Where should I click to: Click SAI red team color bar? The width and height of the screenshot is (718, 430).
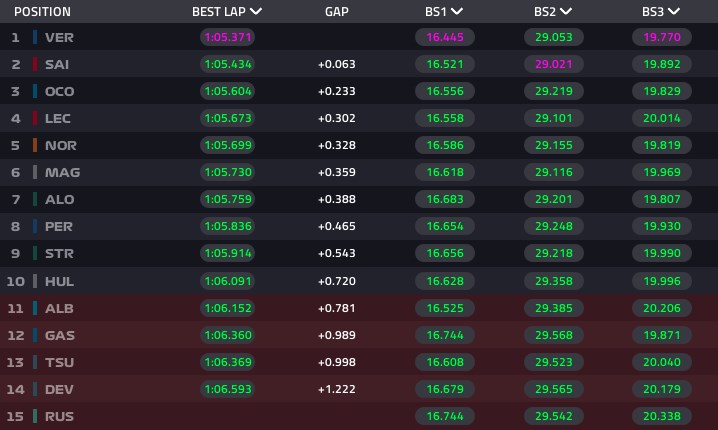pyautogui.click(x=35, y=64)
